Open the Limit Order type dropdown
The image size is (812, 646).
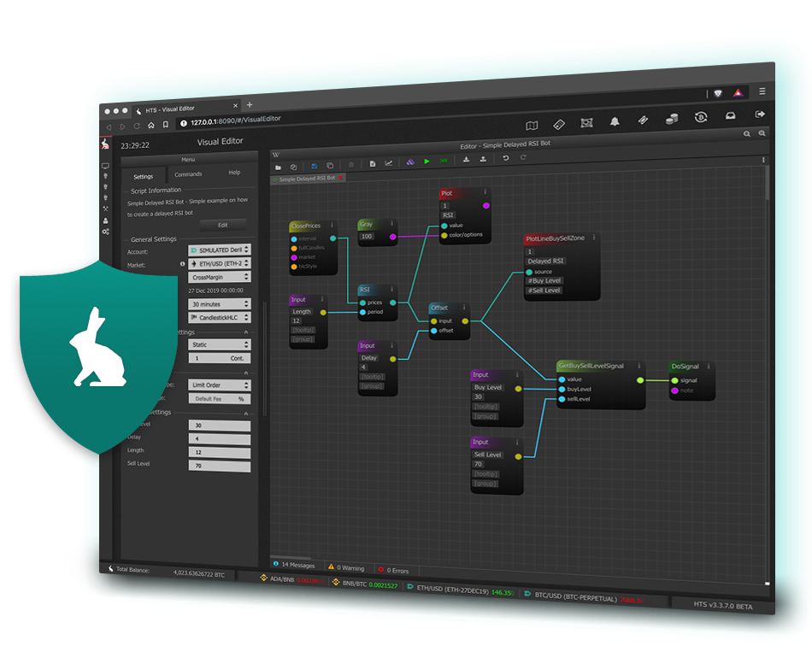(x=220, y=385)
